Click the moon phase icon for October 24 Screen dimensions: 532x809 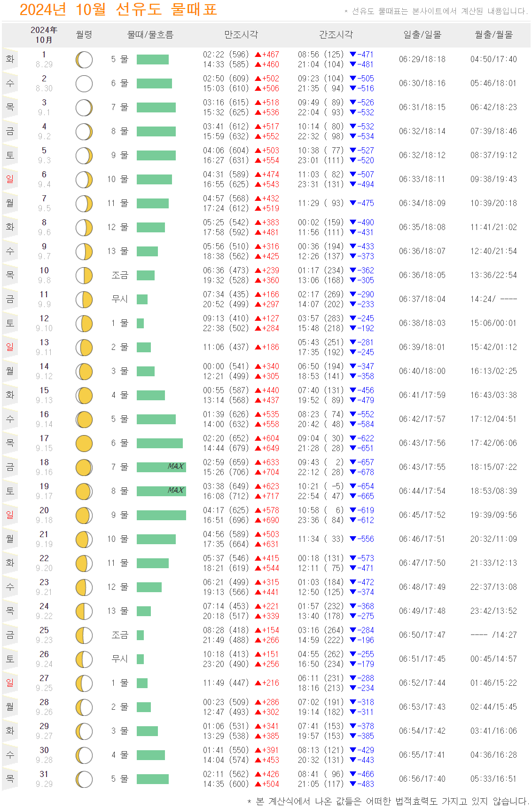coord(84,611)
